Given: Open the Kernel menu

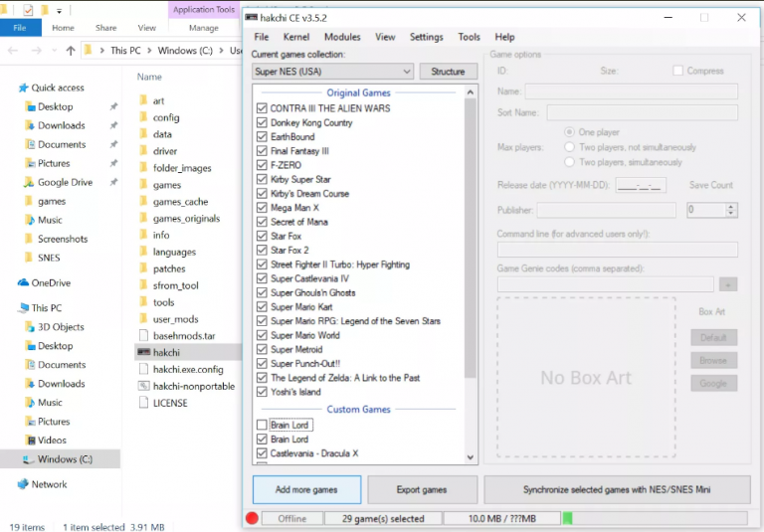Looking at the screenshot, I should [296, 37].
